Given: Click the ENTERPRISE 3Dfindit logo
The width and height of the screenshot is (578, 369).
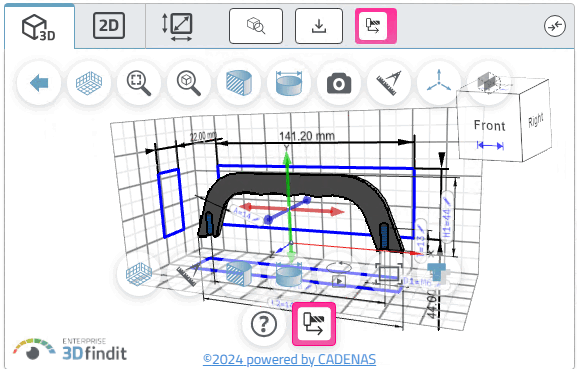Looking at the screenshot, I should click(x=70, y=349).
